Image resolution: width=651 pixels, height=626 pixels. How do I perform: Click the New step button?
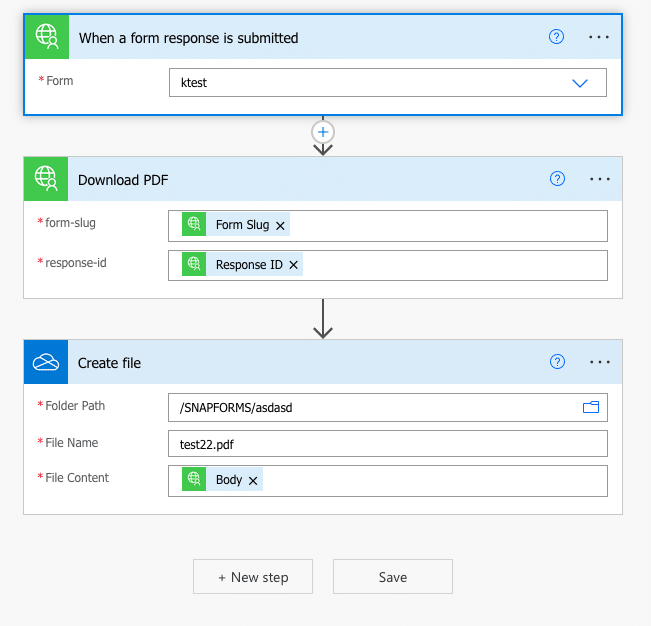pyautogui.click(x=253, y=577)
